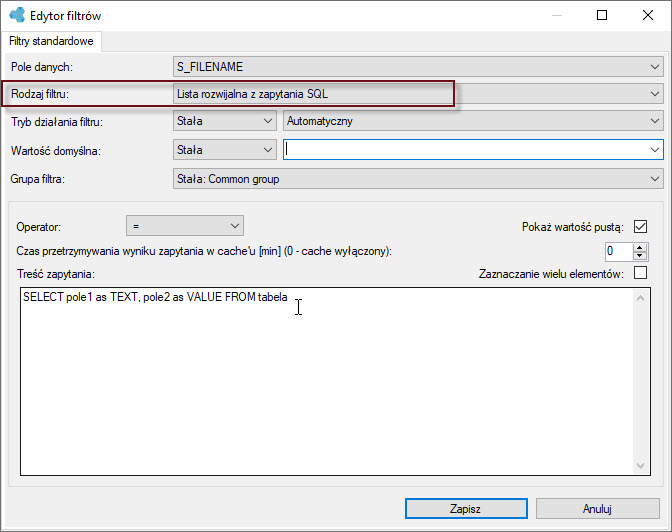
Task: Enable Zaznaczanie wielu elementów checkbox
Action: pyautogui.click(x=640, y=273)
